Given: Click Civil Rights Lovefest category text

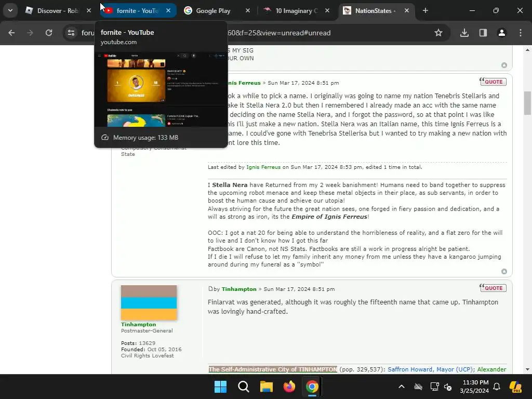Looking at the screenshot, I should point(147,355).
